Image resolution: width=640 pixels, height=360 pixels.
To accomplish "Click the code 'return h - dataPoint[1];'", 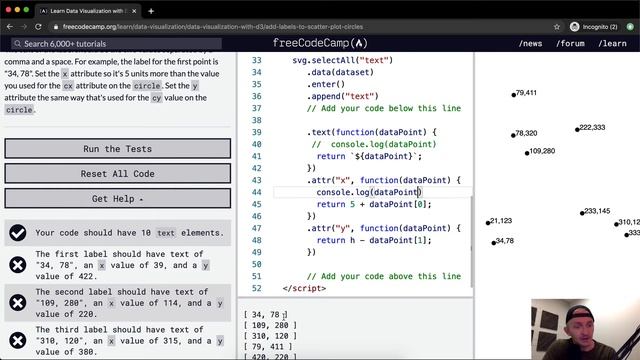I will (374, 240).
